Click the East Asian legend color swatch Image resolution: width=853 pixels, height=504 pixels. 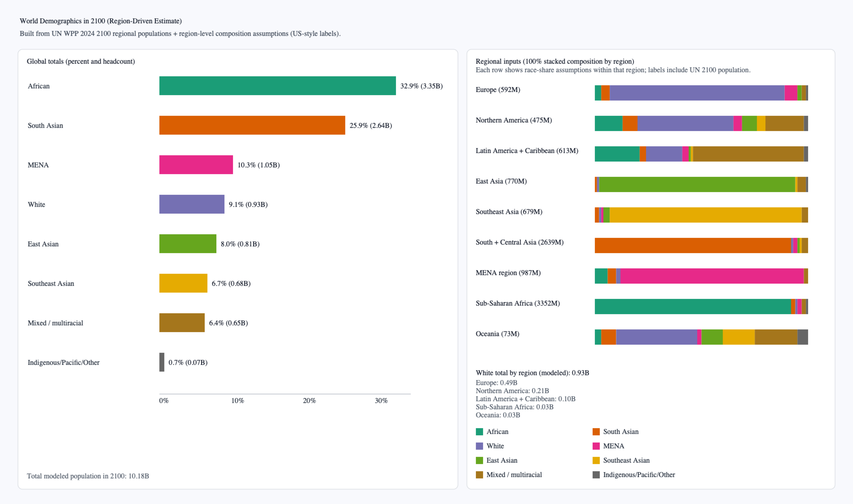pos(479,460)
